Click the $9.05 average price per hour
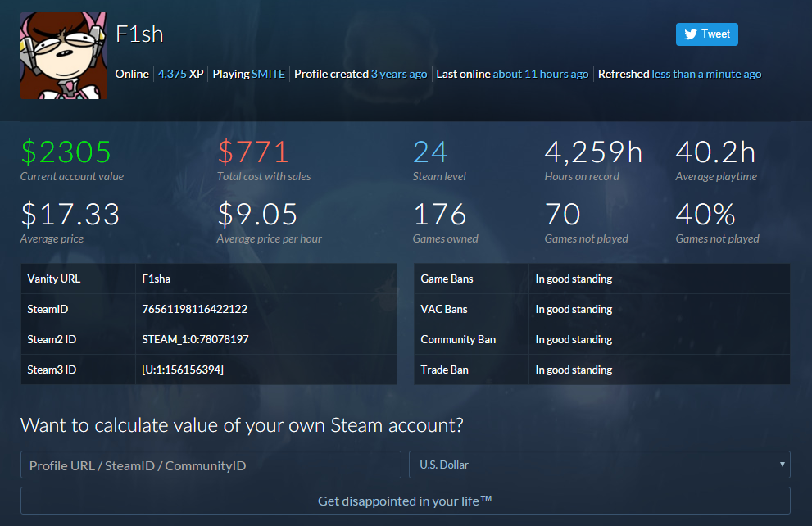Image resolution: width=812 pixels, height=526 pixels. [x=257, y=215]
